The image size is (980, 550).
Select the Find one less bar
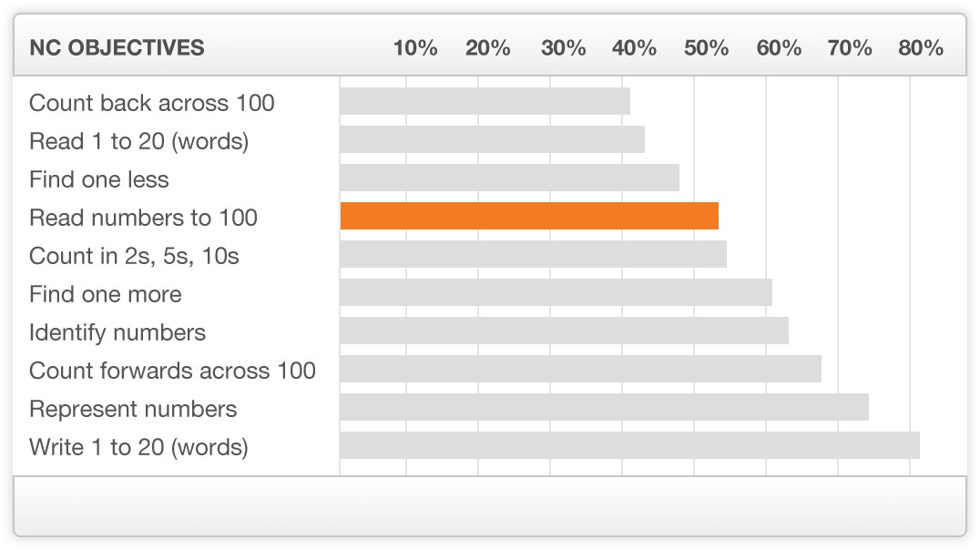509,178
